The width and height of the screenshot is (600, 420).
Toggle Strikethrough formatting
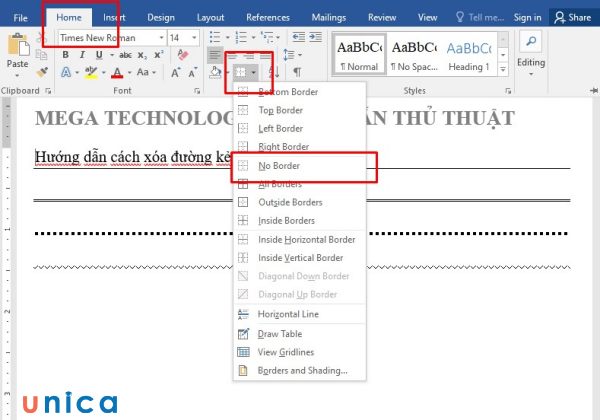(x=125, y=55)
